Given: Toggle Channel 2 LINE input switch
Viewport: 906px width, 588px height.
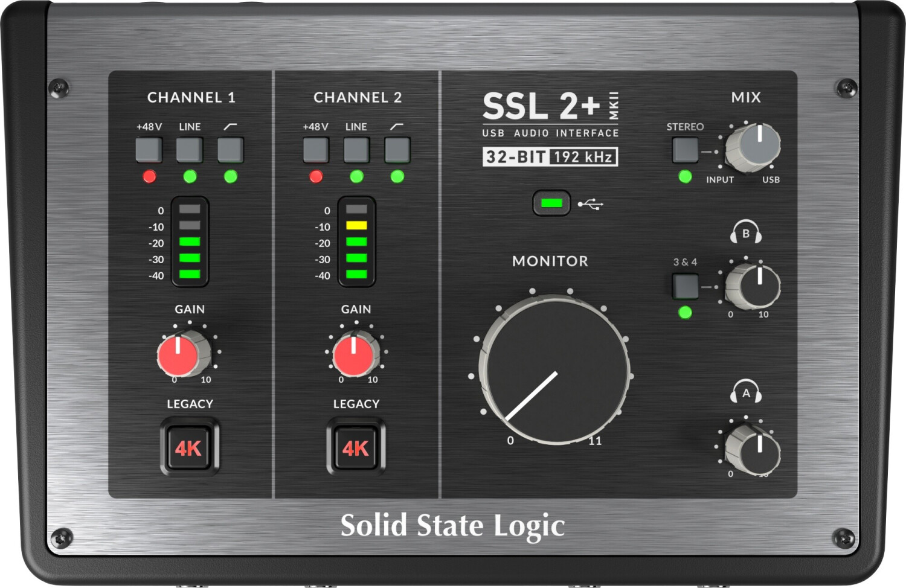Looking at the screenshot, I should (356, 150).
